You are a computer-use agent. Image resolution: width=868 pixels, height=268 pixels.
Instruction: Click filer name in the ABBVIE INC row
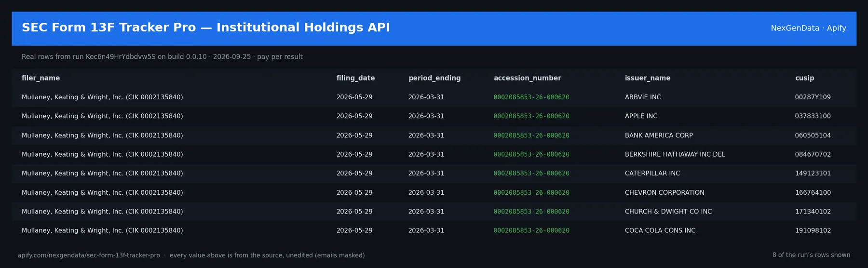[102, 97]
